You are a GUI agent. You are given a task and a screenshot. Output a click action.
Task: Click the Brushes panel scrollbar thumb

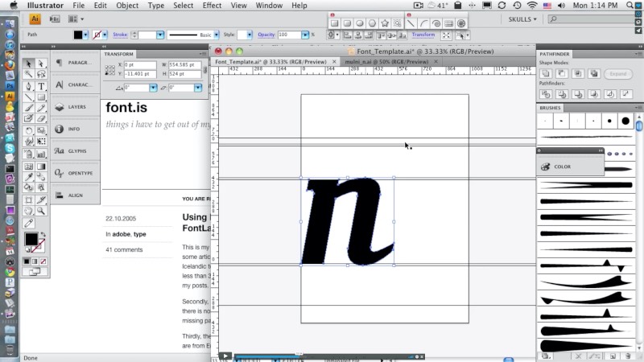tap(639, 125)
